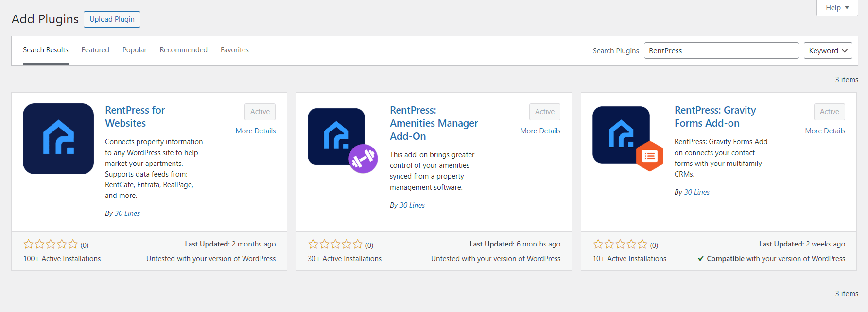Switch to the Featured tab
Screen dimensions: 868x312
point(95,50)
